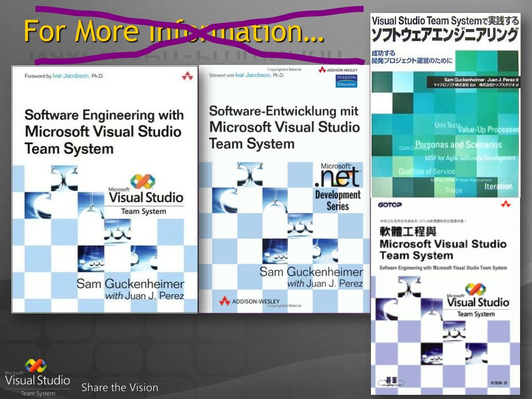Click the Japanese katakana title line

click(445, 35)
